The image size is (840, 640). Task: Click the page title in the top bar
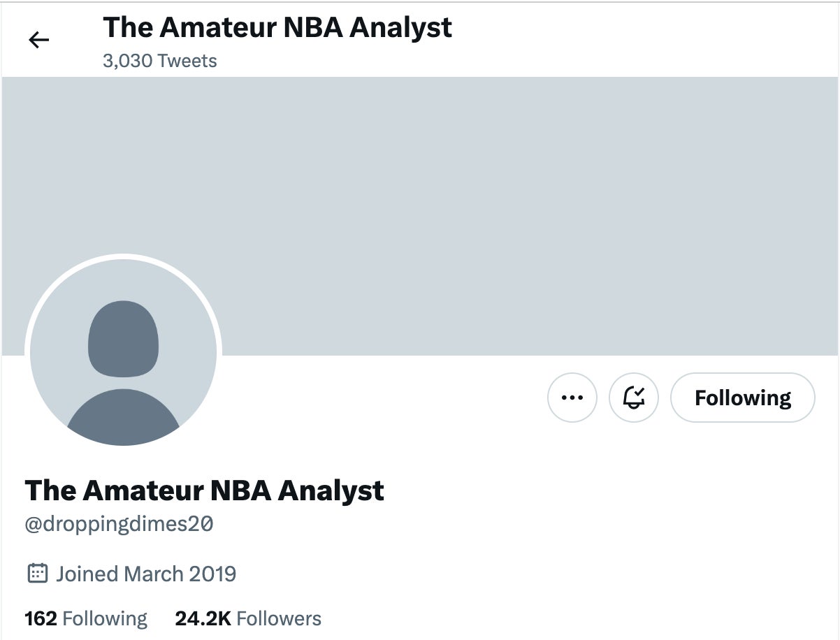point(277,27)
